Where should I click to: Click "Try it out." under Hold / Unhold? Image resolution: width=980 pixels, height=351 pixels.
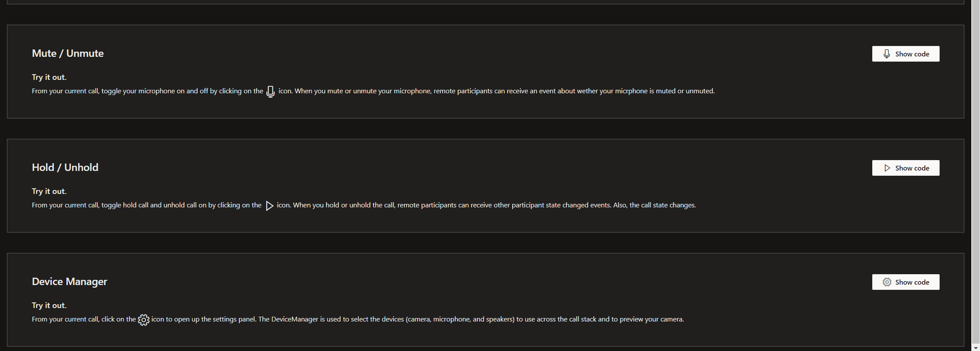pos(49,191)
